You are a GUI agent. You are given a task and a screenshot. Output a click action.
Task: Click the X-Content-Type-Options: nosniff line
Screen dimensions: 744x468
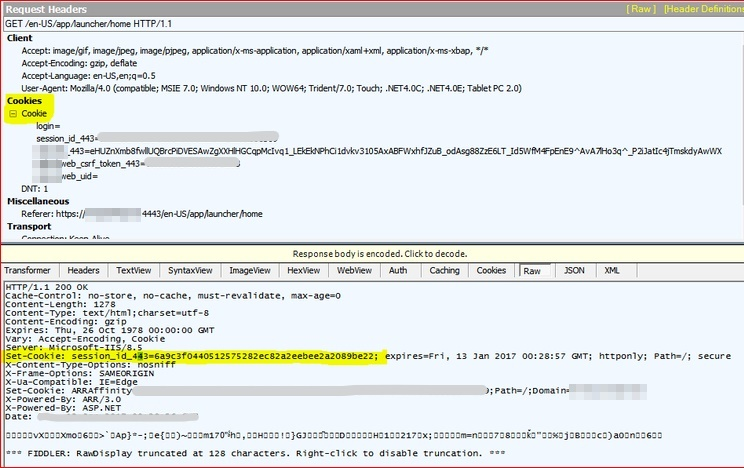pos(90,365)
